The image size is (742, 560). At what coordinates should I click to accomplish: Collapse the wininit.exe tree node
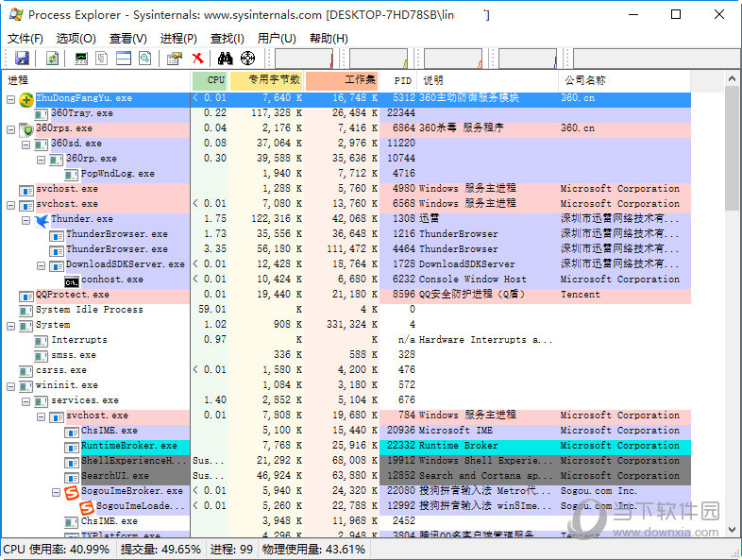pyautogui.click(x=11, y=387)
